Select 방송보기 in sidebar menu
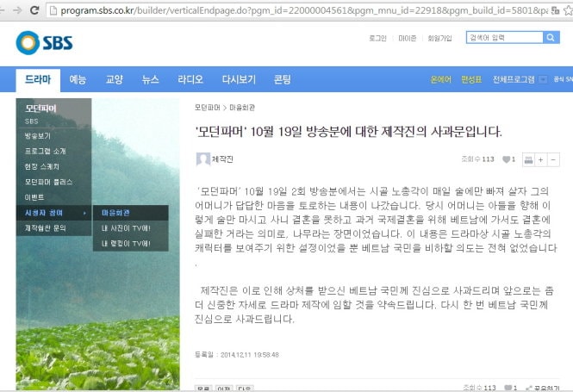Viewport: 573px width, 392px height. pyautogui.click(x=38, y=136)
